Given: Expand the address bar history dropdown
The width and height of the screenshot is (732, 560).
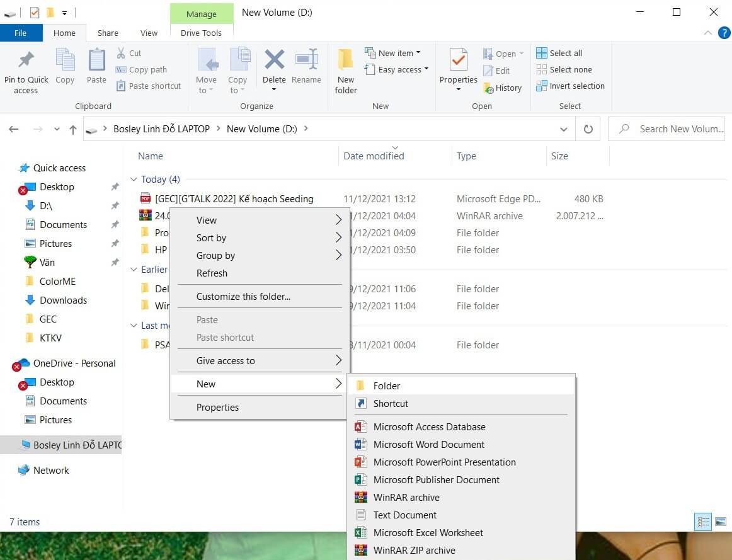Looking at the screenshot, I should coord(563,129).
